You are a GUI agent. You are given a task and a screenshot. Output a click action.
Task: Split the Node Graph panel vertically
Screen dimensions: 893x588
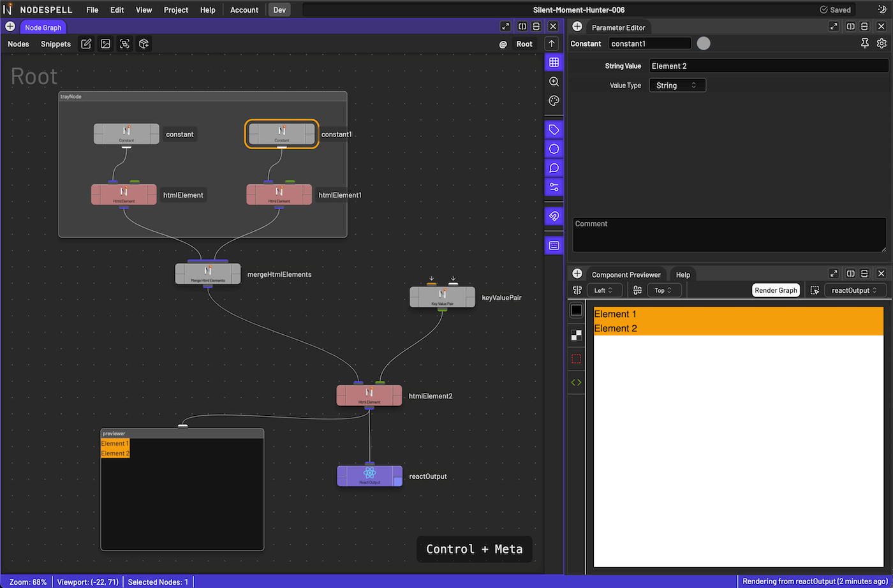point(522,27)
